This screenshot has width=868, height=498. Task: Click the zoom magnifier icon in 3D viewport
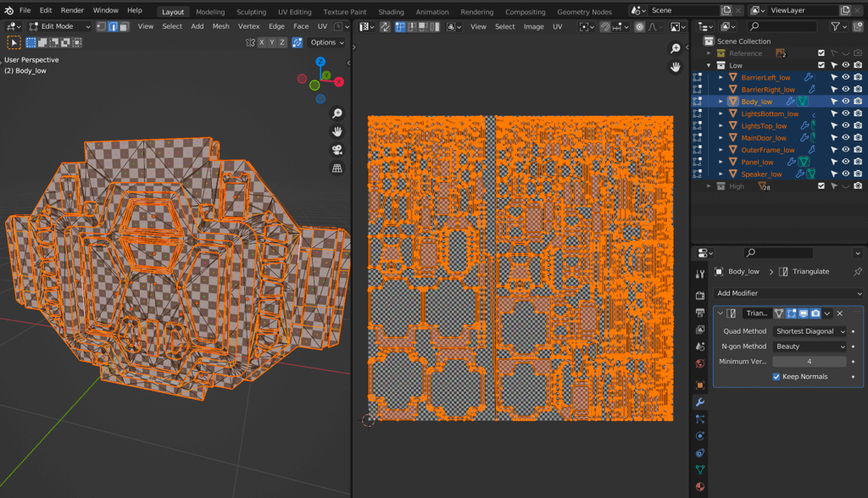point(337,113)
